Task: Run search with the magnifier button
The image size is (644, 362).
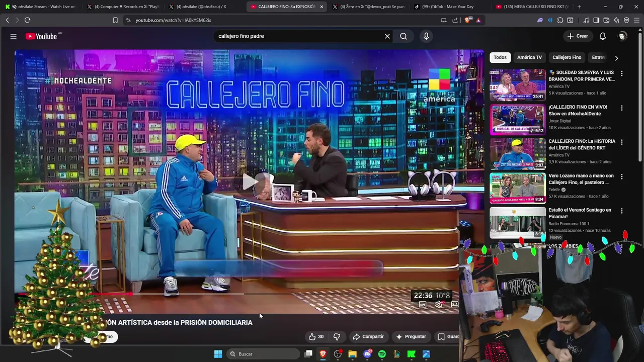Action: pyautogui.click(x=404, y=36)
